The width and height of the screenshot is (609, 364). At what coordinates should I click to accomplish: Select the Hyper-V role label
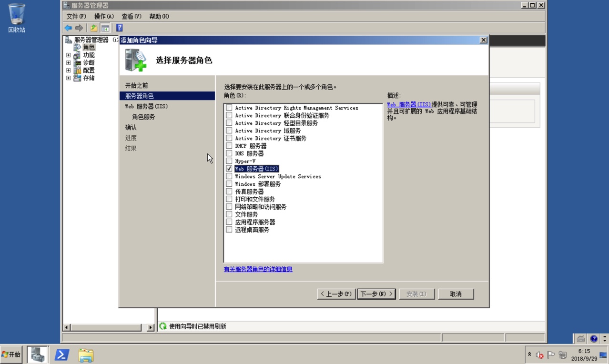245,161
